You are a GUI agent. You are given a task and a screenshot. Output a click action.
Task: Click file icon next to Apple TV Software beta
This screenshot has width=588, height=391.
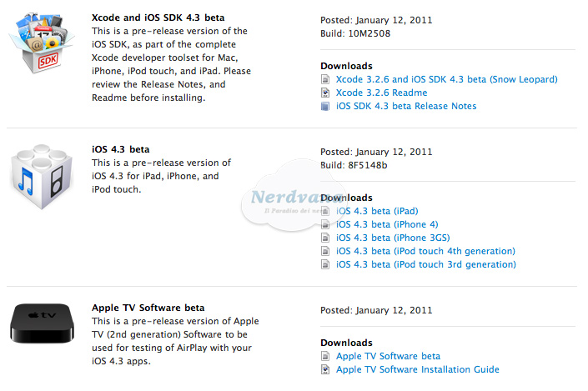[325, 356]
